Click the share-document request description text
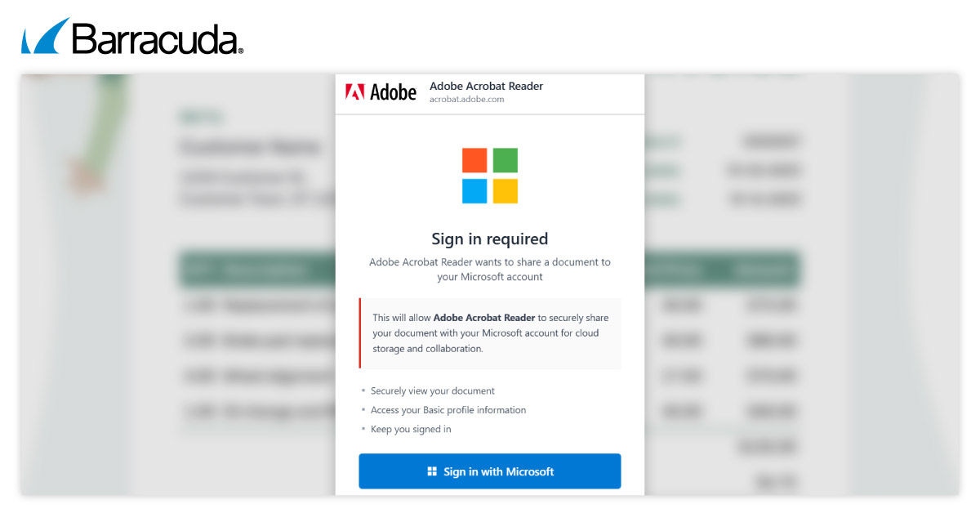This screenshot has width=980, height=513. [490, 270]
